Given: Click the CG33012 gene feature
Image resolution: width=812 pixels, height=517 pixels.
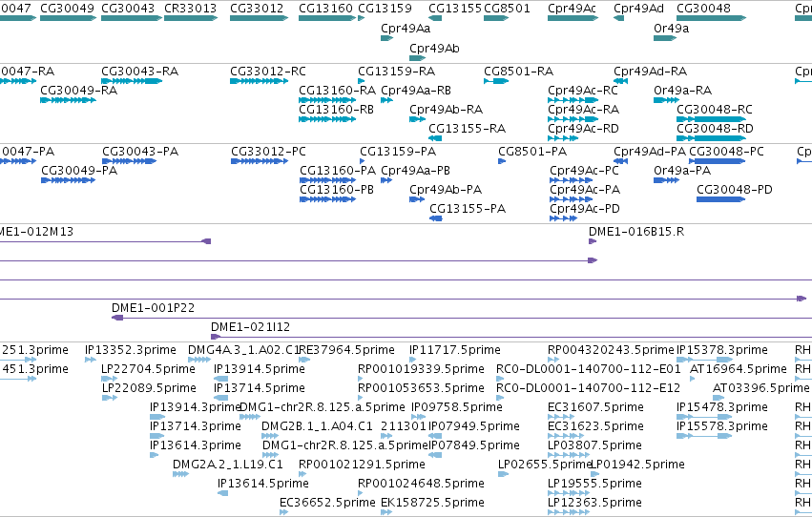Looking at the screenshot, I should [x=259, y=18].
